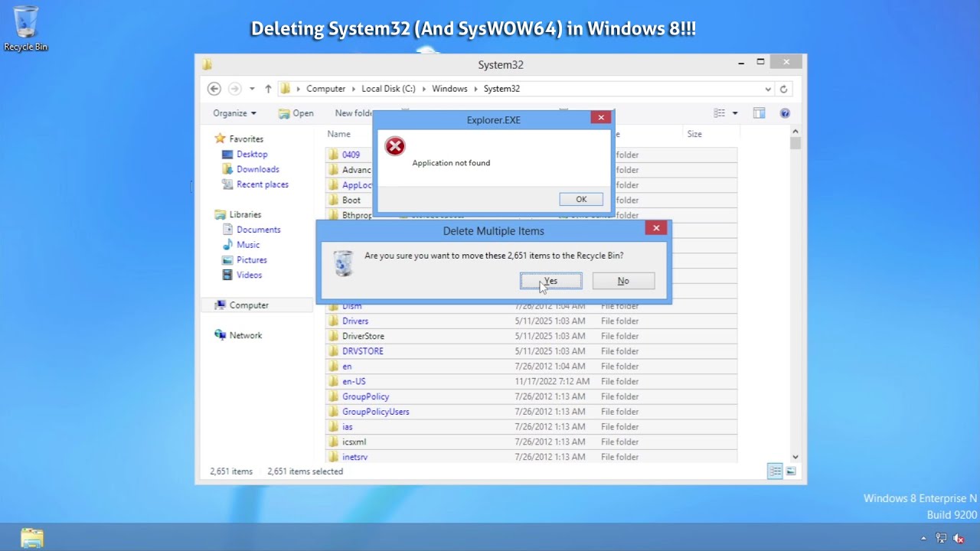Select the DriverStore folder row
Screen dimensions: 980x551
[531, 336]
